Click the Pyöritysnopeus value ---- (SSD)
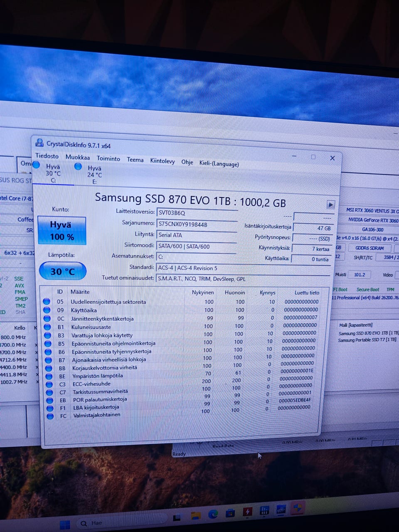The image size is (399, 532). click(312, 238)
